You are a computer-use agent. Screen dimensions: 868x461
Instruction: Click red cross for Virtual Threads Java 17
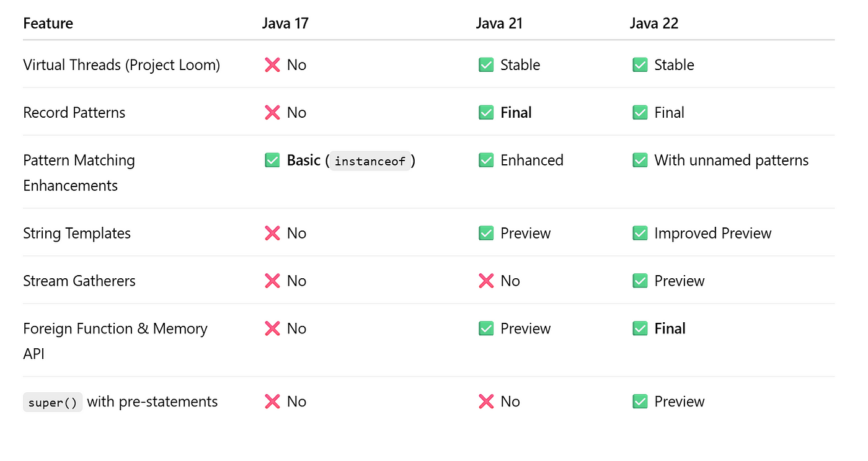tap(272, 65)
